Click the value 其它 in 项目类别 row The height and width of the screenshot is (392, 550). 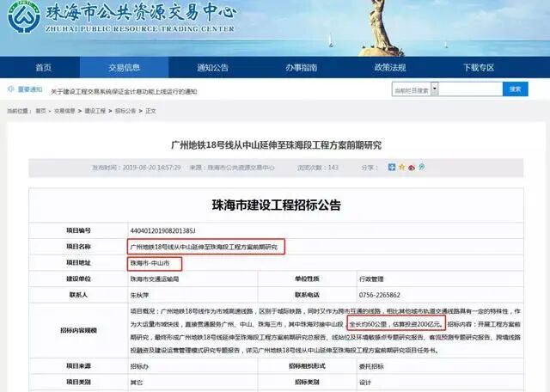[x=137, y=383]
